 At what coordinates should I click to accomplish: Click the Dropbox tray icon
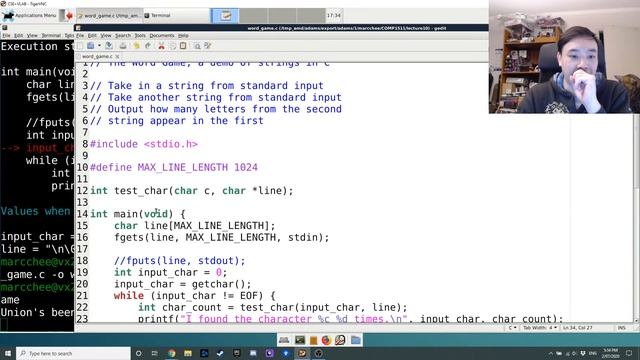point(583,353)
